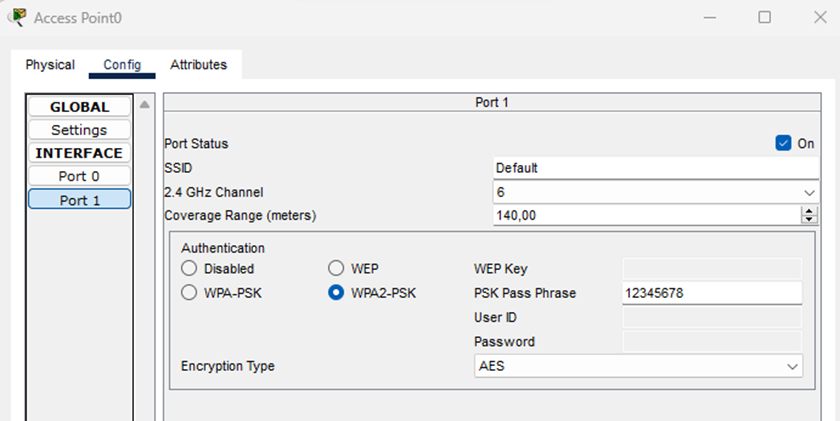
Task: Open Settings in the GLOBAL section
Action: click(x=79, y=130)
